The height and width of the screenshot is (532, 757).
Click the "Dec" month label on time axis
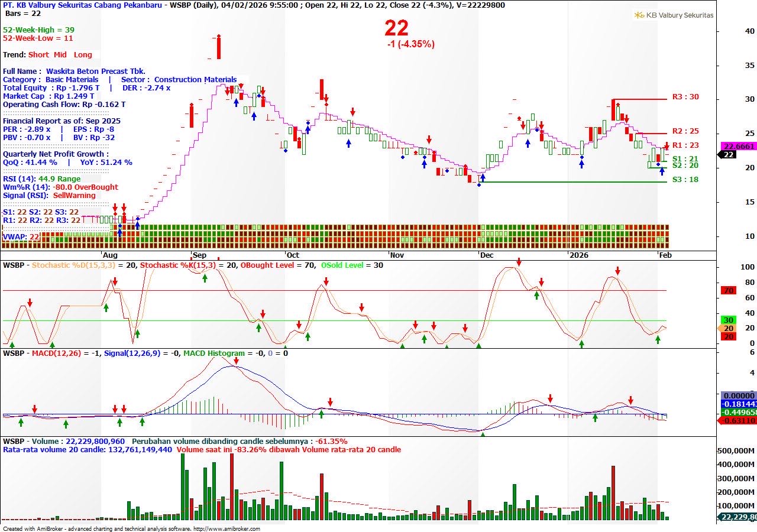click(x=487, y=255)
